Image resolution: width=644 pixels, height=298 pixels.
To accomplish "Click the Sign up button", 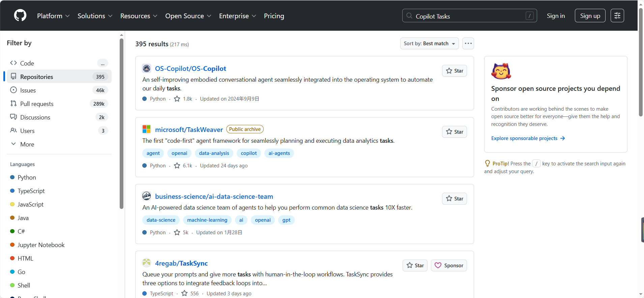I will click(x=590, y=16).
